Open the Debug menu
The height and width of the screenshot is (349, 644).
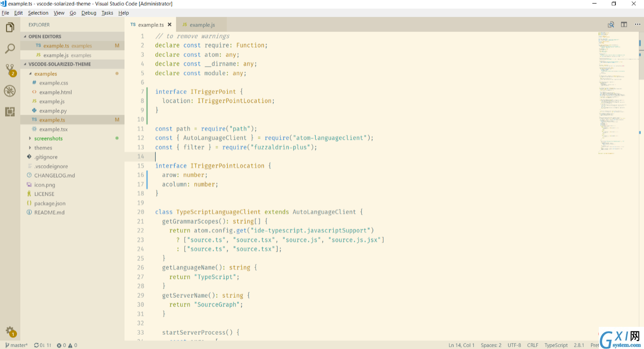(89, 13)
